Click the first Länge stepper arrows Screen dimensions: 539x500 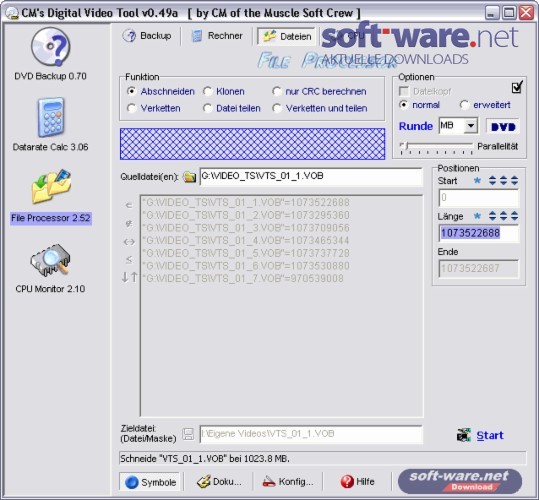pyautogui.click(x=492, y=216)
